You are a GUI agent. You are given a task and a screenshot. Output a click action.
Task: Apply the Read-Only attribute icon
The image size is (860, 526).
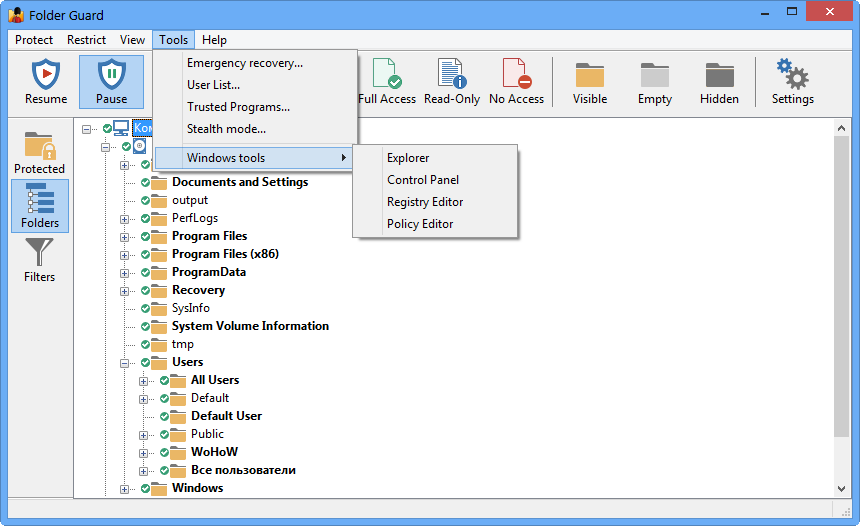click(x=452, y=73)
